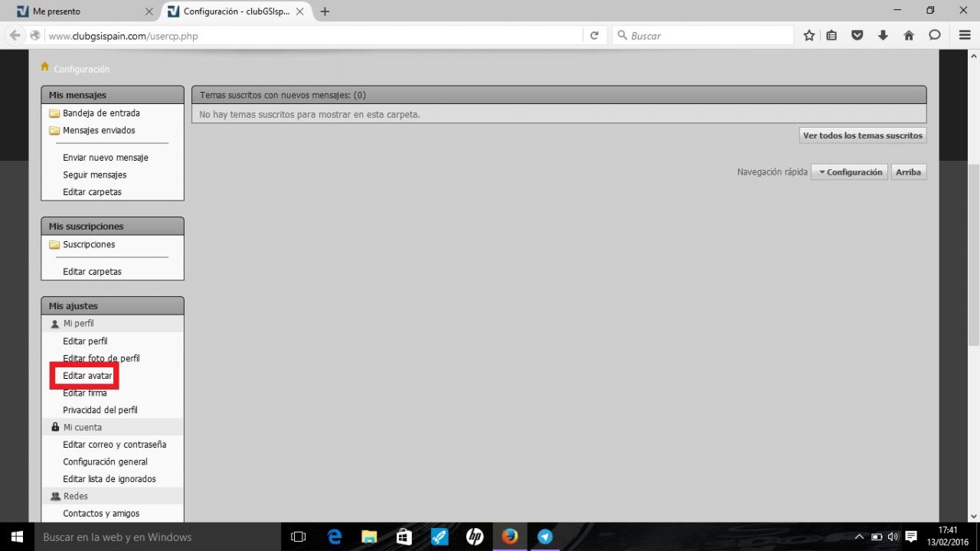Open 'Bandeja de entrada' folder
The width and height of the screenshot is (980, 551).
coord(101,113)
